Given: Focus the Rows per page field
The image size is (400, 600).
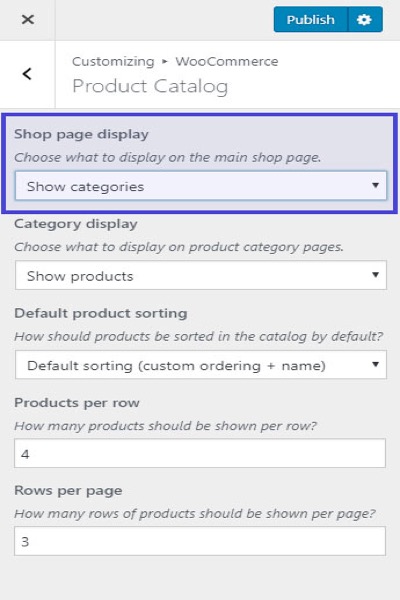Looking at the screenshot, I should pyautogui.click(x=200, y=541).
